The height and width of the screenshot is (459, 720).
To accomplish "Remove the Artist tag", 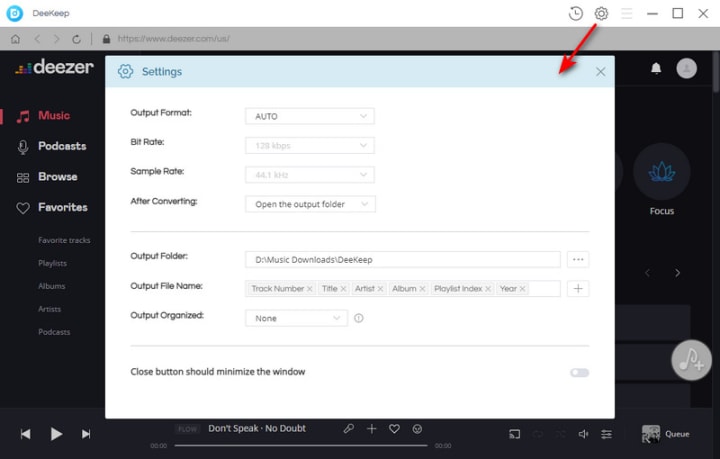I will point(380,289).
